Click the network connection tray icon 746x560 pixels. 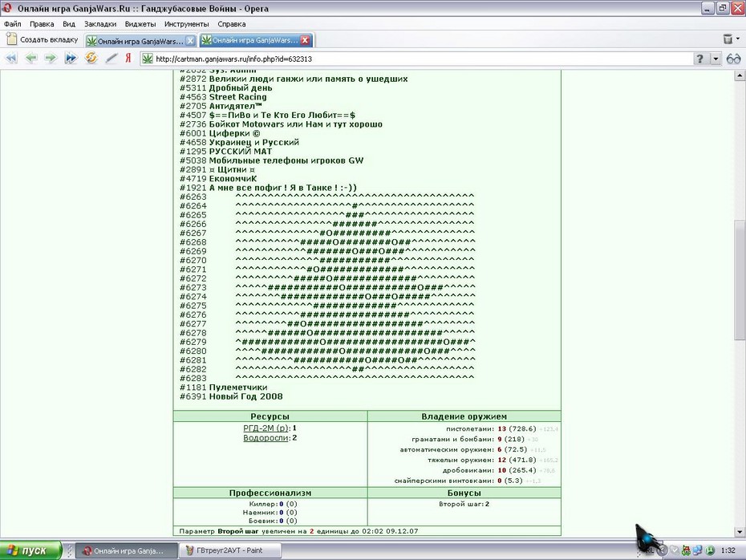click(x=698, y=550)
